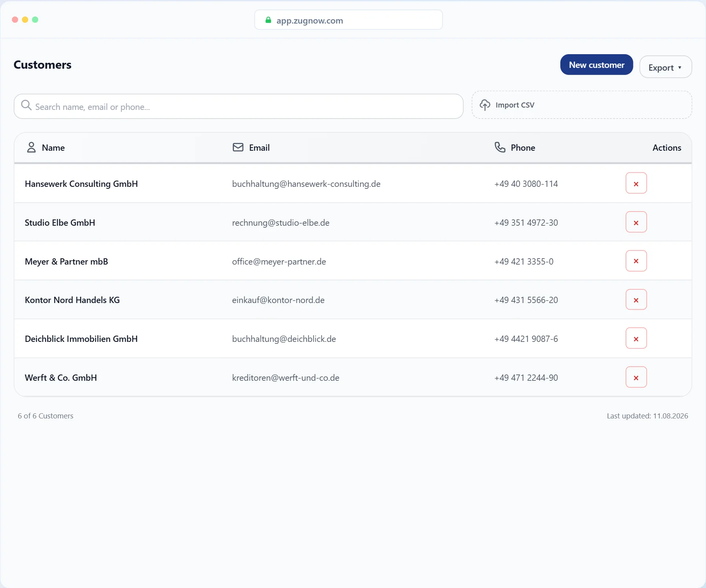Click the cloud upload icon
706x588 pixels.
pos(485,105)
